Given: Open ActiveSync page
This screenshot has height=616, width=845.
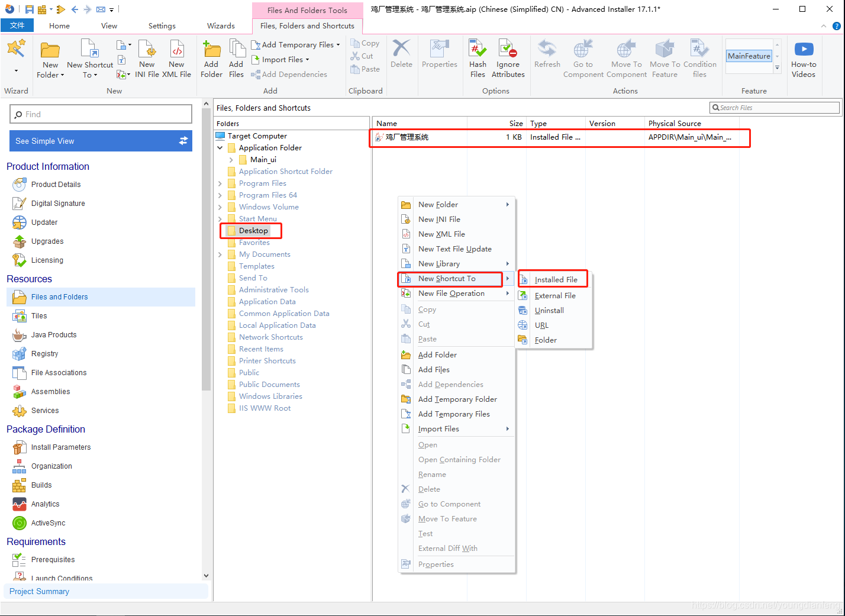Looking at the screenshot, I should pyautogui.click(x=48, y=523).
